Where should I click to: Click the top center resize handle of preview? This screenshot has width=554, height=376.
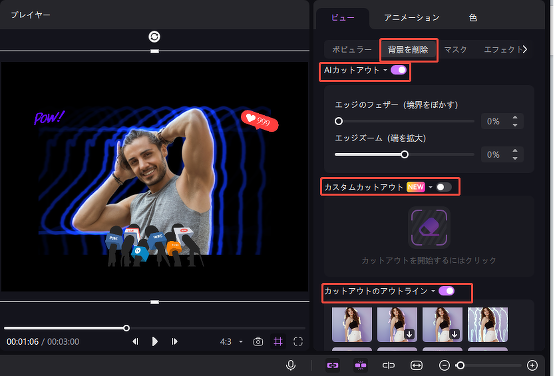click(154, 51)
